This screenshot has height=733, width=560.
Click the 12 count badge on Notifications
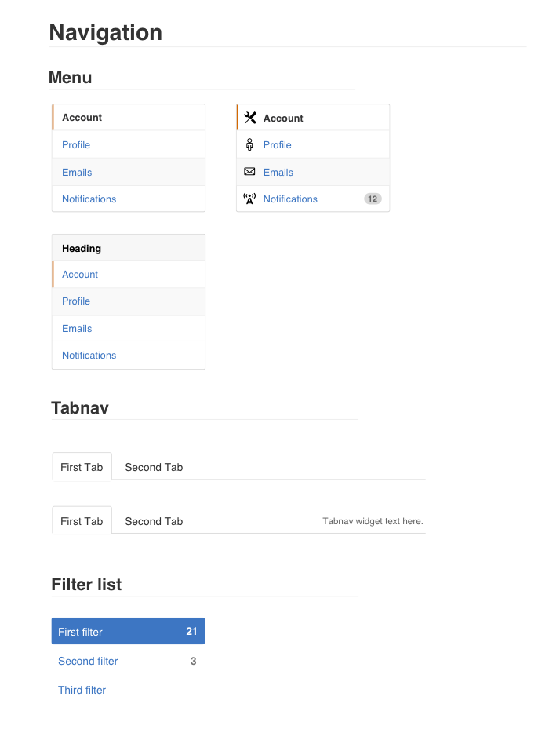point(373,199)
